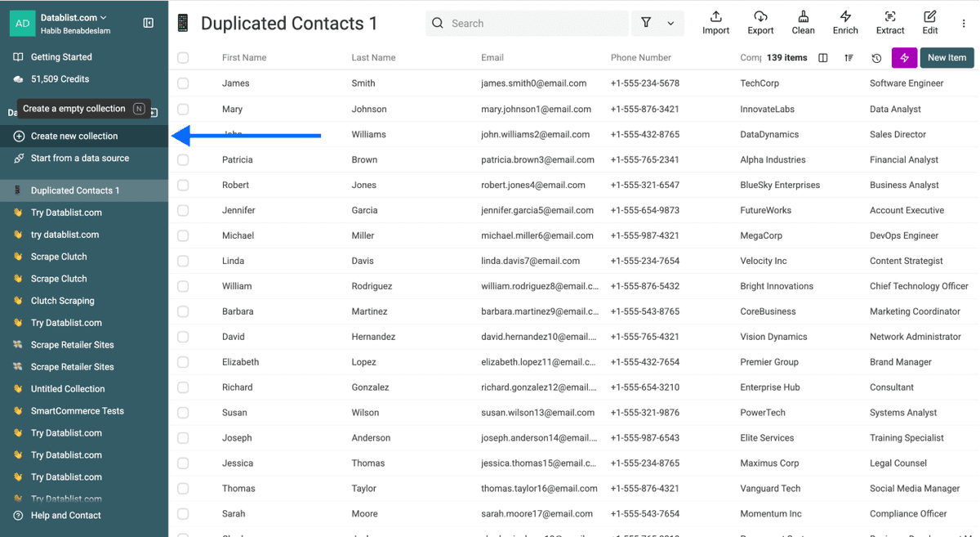Click the link icon beside Start from a data source
Viewport: 980px width, 537px height.
click(x=18, y=159)
